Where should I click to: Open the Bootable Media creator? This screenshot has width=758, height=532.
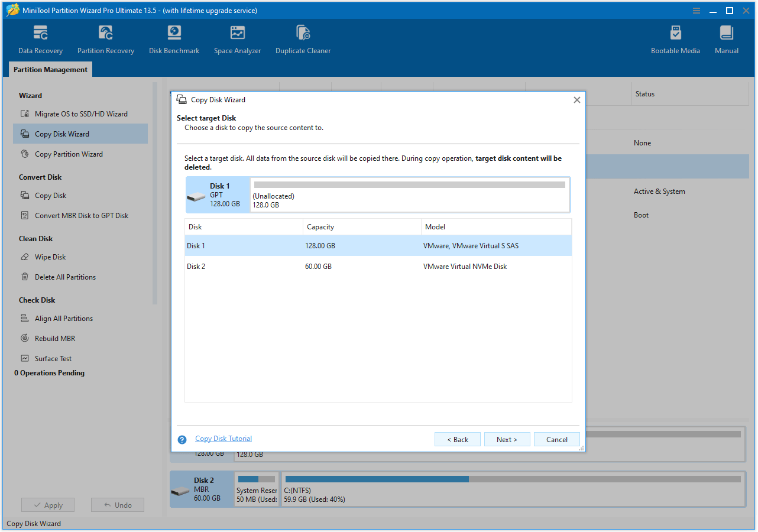pyautogui.click(x=675, y=39)
